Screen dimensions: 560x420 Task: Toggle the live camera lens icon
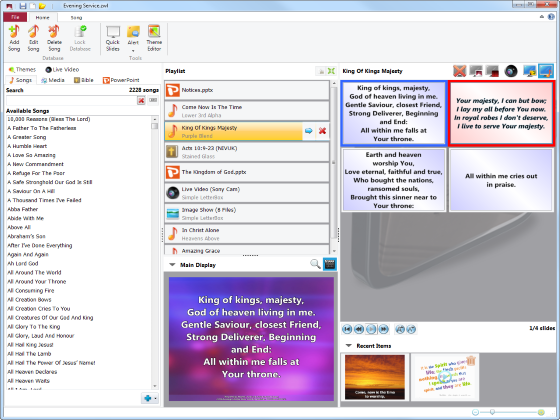[x=511, y=71]
